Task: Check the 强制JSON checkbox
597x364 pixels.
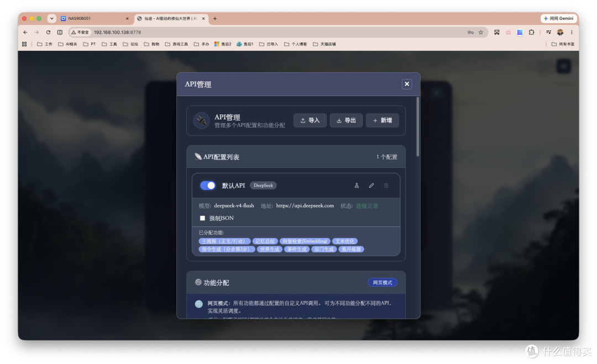Action: coord(202,218)
